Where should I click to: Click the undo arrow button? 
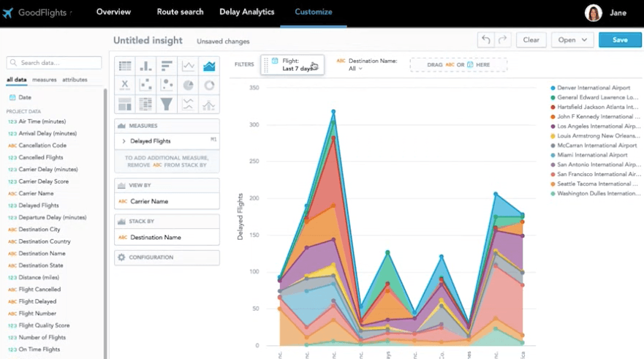coord(486,39)
